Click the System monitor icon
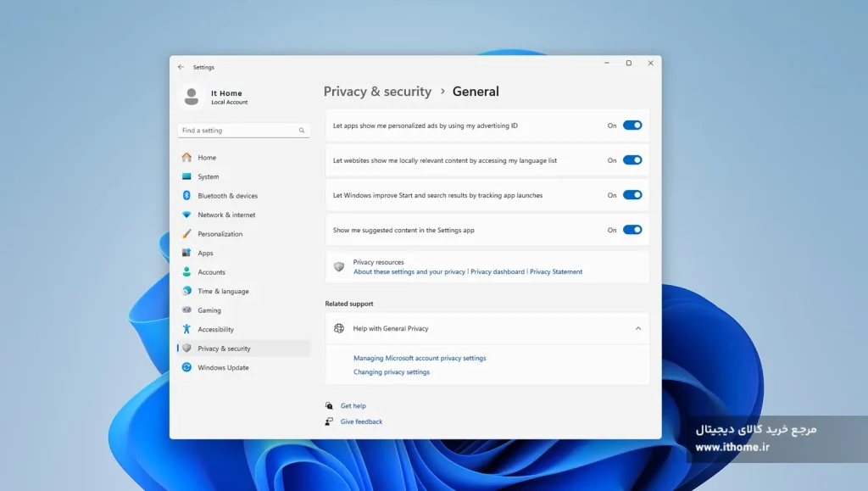The height and width of the screenshot is (491, 868). pyautogui.click(x=186, y=176)
